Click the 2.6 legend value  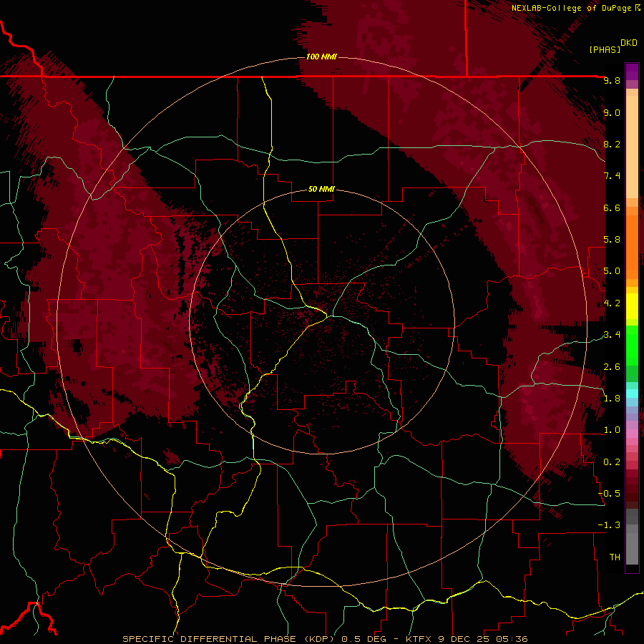pyautogui.click(x=612, y=367)
